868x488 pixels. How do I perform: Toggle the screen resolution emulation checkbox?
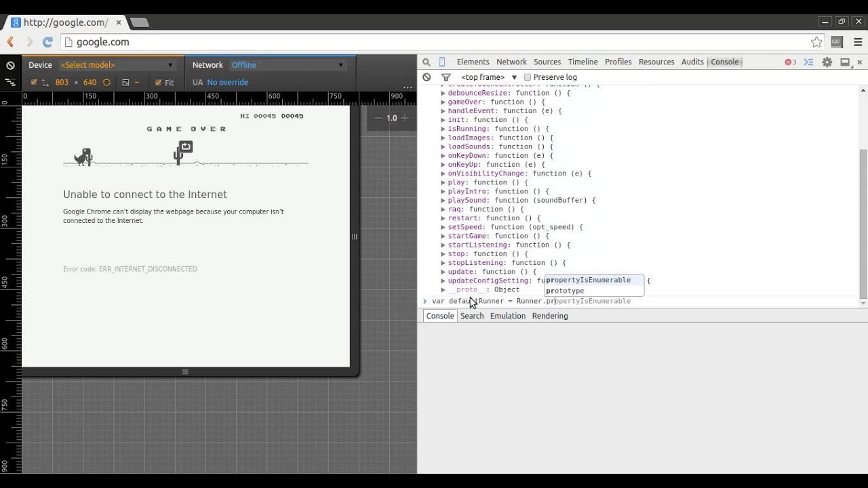click(34, 83)
